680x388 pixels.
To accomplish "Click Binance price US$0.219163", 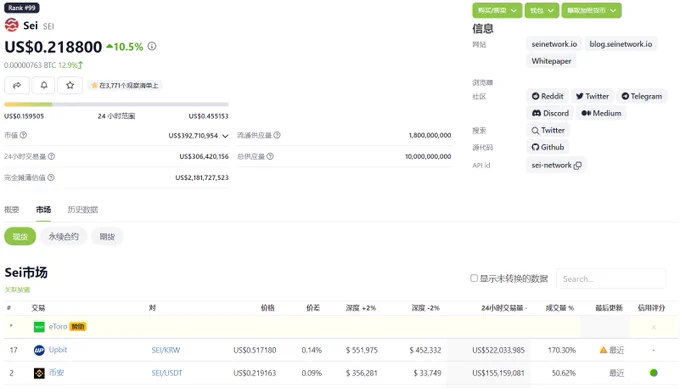I will [x=255, y=373].
